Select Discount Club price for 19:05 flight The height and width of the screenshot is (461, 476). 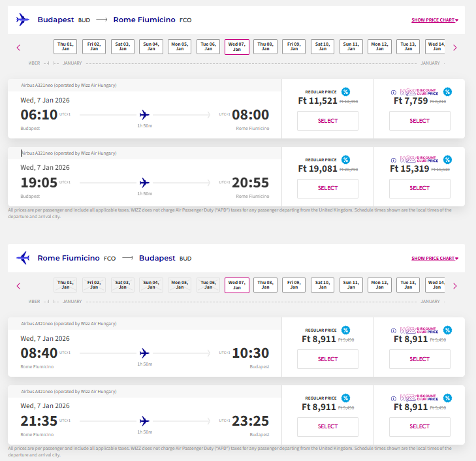point(419,189)
